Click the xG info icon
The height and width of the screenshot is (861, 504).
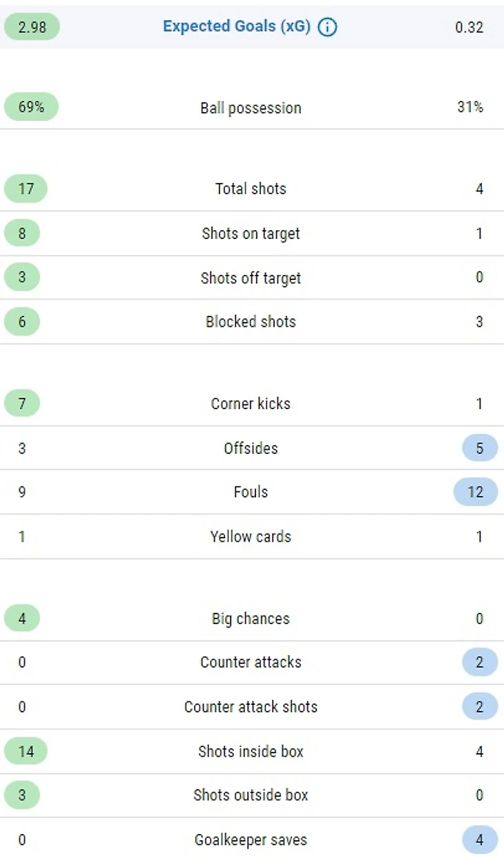327,28
